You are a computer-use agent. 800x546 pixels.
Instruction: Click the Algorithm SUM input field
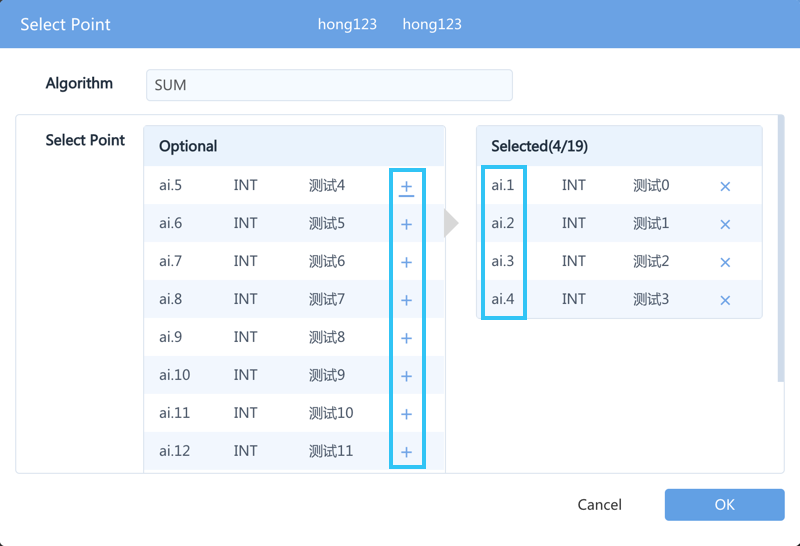329,85
